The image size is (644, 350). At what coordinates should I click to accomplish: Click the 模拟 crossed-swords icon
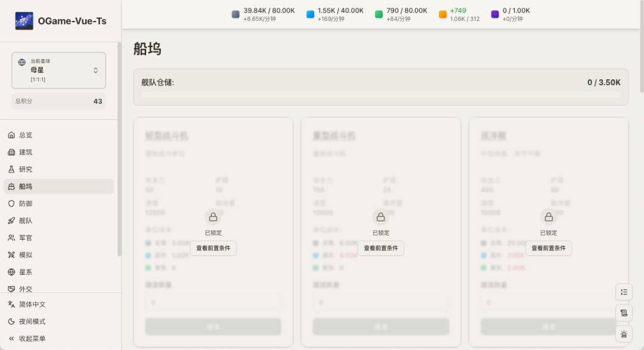point(11,255)
